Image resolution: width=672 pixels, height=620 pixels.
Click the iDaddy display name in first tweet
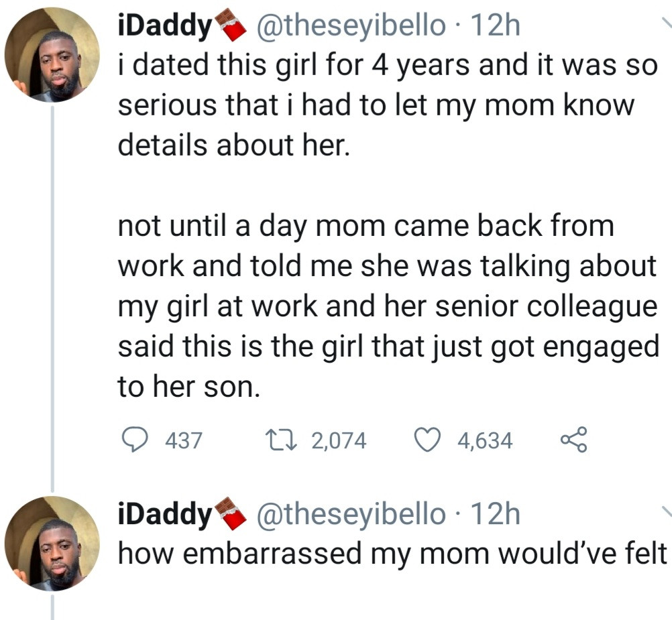164,26
